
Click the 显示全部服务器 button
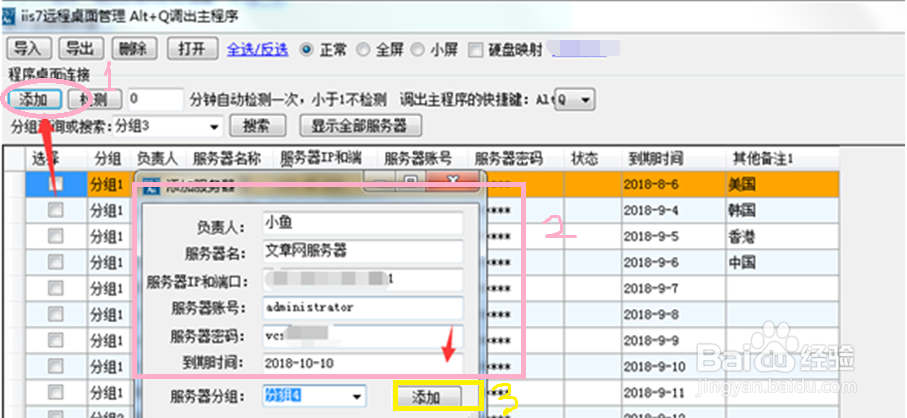[360, 125]
